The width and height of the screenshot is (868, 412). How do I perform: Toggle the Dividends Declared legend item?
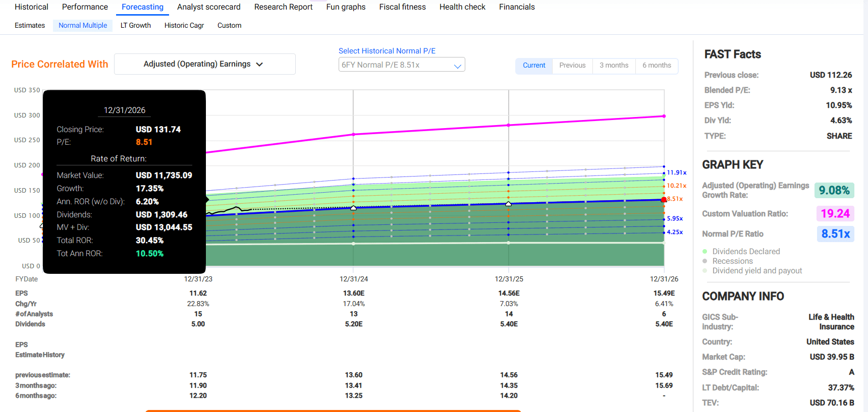click(x=746, y=252)
